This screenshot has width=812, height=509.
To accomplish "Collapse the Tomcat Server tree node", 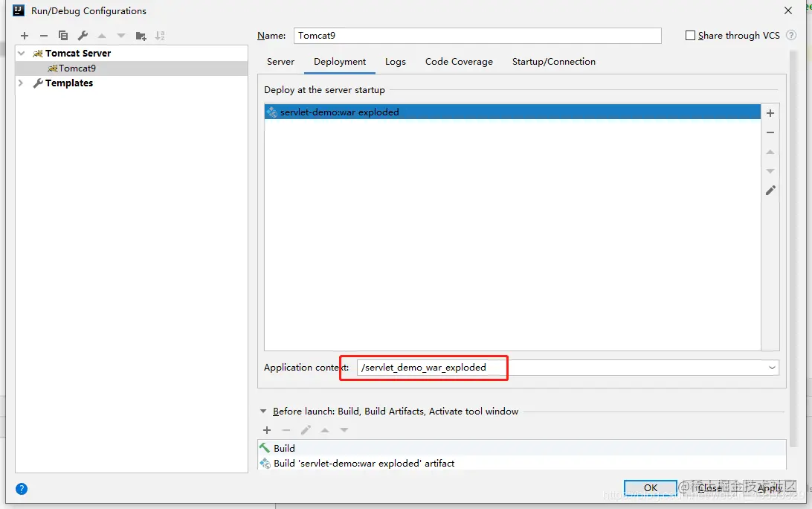I will point(22,53).
